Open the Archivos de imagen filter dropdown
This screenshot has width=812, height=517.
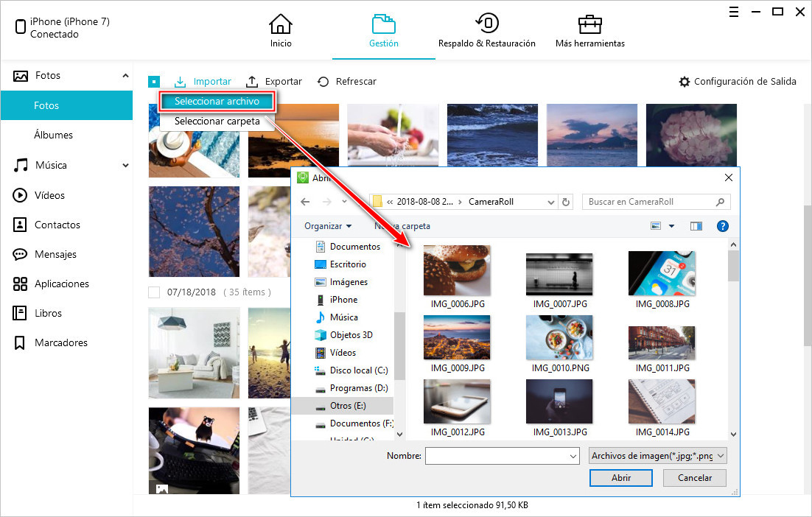pyautogui.click(x=658, y=456)
